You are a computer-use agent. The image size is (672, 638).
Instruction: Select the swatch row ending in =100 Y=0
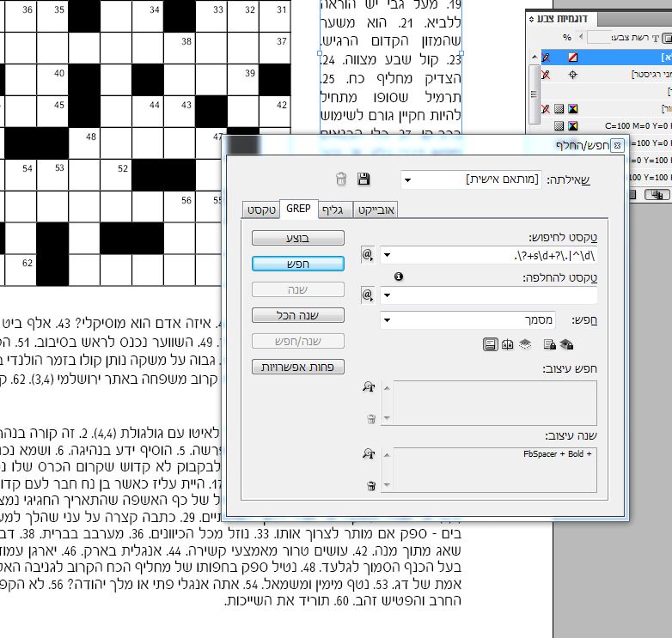point(651,143)
